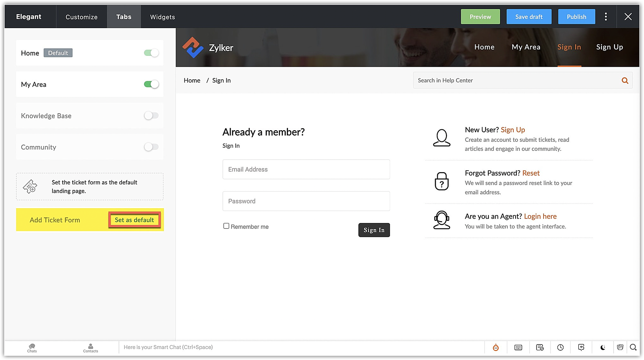The width and height of the screenshot is (644, 360).
Task: Click the Login here agent link
Action: click(540, 216)
